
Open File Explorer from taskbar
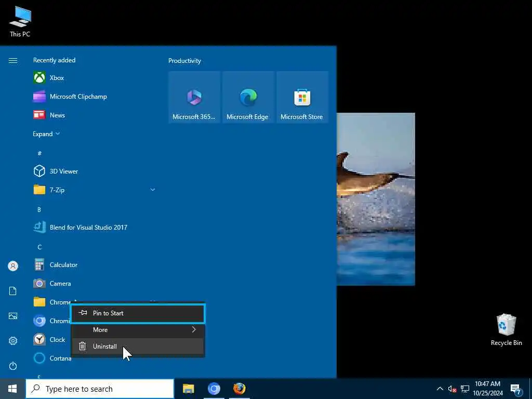(x=188, y=389)
